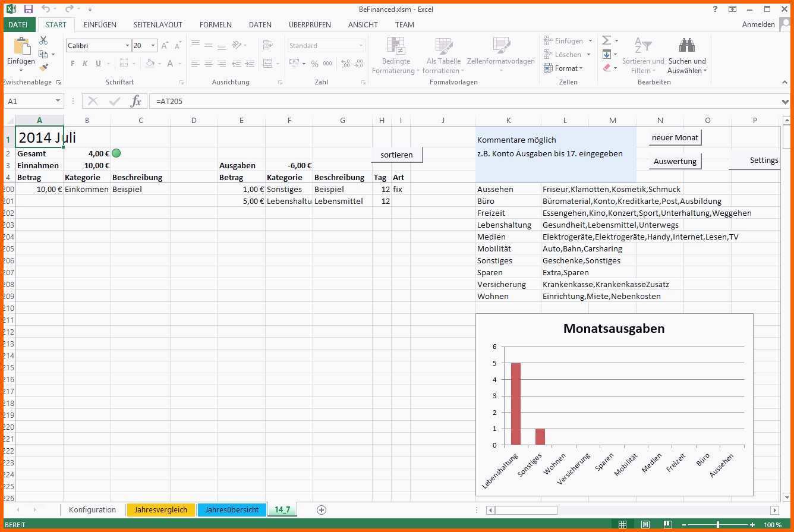
Task: Open the Konfiguration sheet tab
Action: (92, 509)
